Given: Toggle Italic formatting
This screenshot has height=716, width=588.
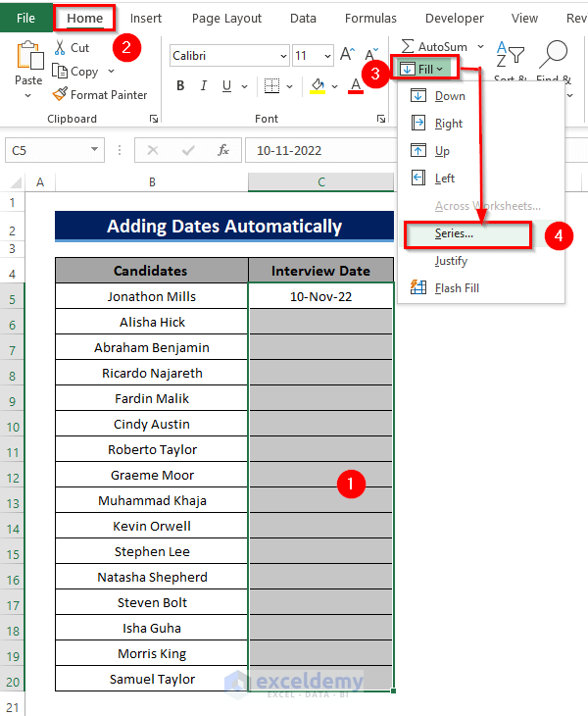Looking at the screenshot, I should point(204,86).
